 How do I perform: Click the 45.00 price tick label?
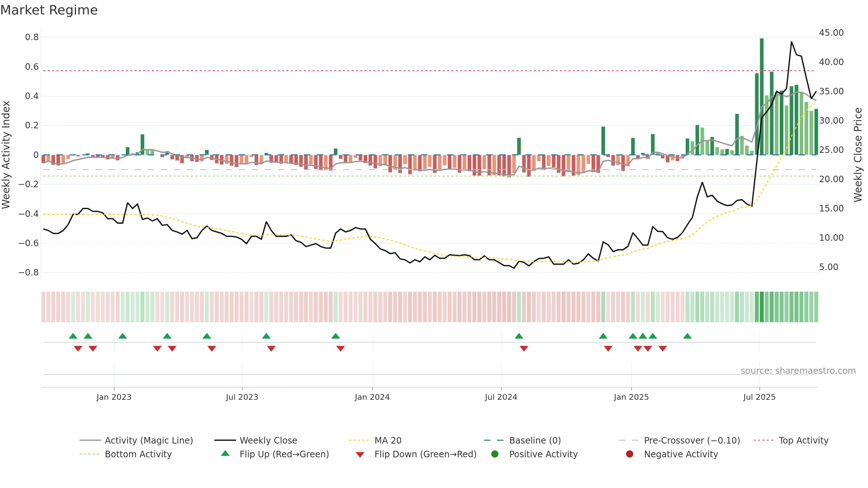click(x=831, y=33)
